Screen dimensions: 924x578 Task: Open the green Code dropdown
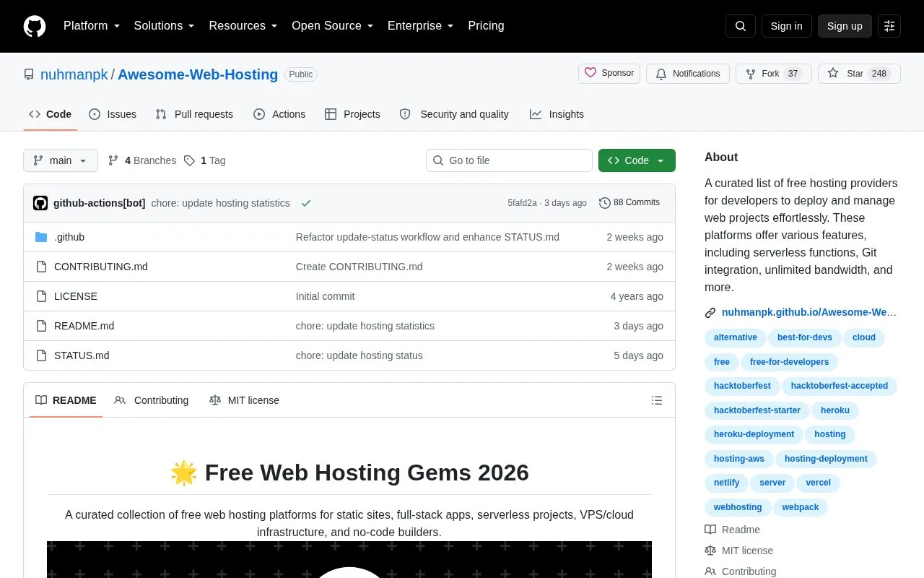click(637, 160)
